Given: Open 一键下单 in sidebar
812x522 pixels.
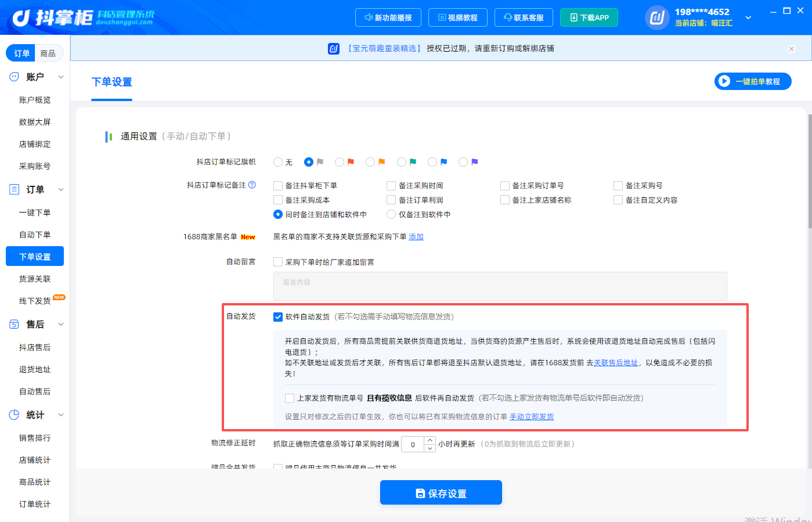Looking at the screenshot, I should click(x=35, y=213).
